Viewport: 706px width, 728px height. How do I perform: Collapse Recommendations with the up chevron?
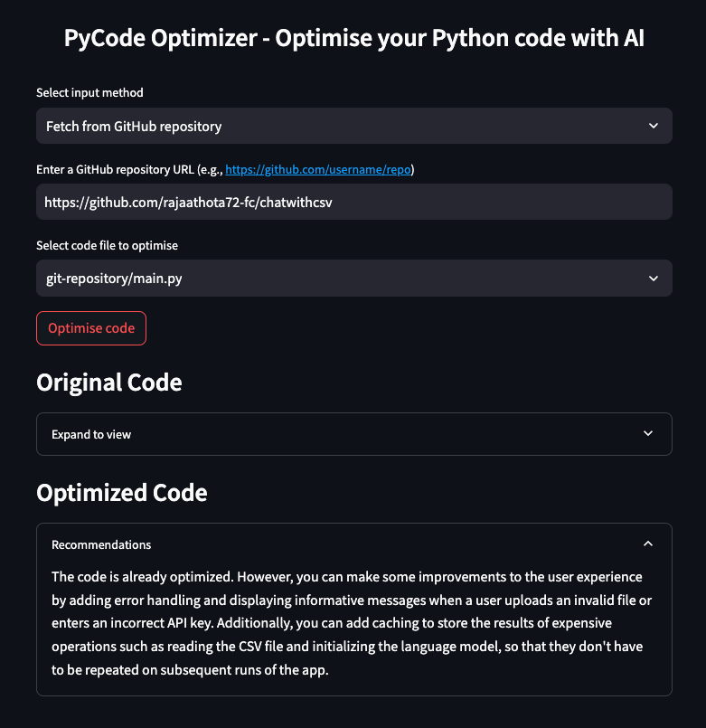pos(648,544)
